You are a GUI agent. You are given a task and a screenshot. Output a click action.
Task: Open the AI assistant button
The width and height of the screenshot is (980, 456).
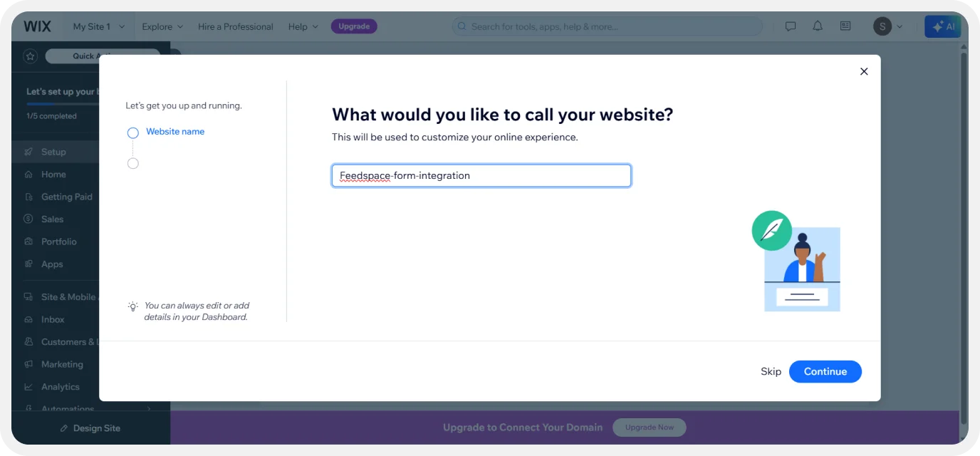click(943, 26)
